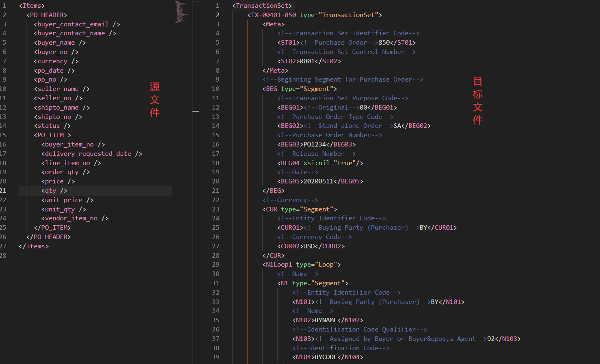This screenshot has height=364, width=600.
Task: Click the <vendor_item_no /> line
Action: (x=75, y=218)
